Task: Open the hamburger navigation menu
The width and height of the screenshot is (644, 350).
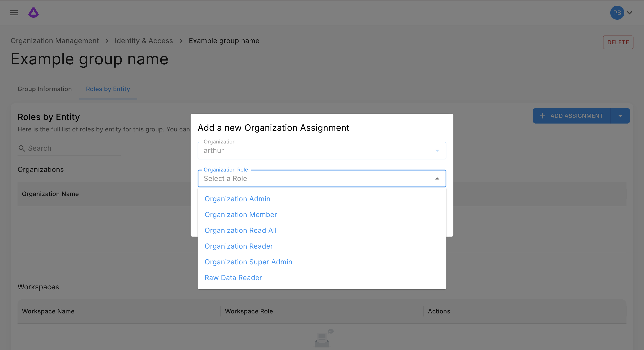Action: pyautogui.click(x=14, y=13)
